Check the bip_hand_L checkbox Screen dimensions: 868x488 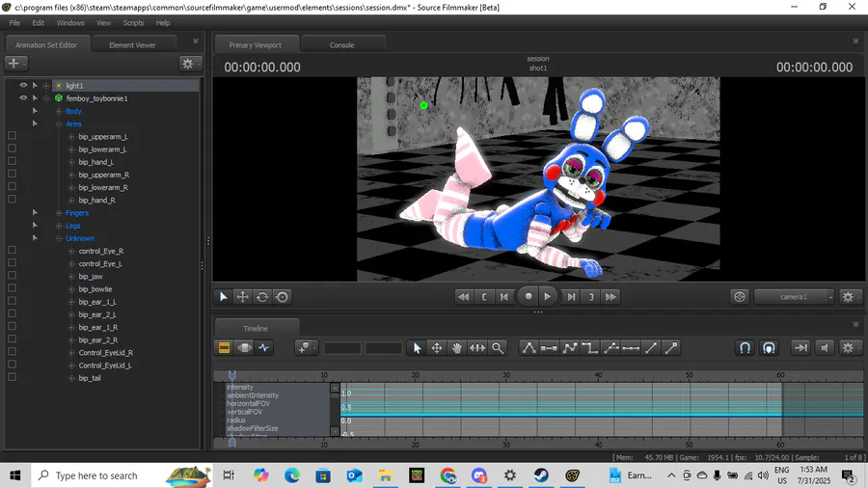(x=13, y=161)
